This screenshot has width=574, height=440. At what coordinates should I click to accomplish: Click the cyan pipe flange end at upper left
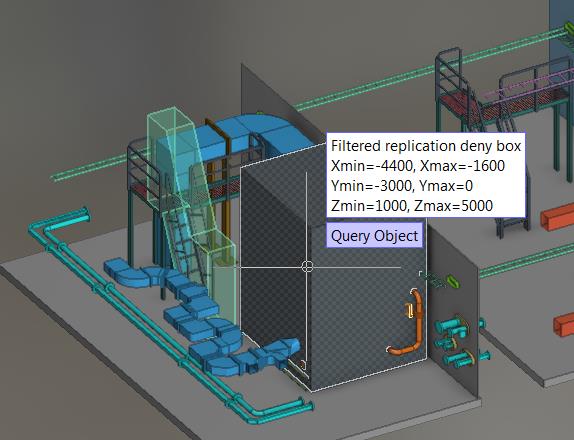point(86,215)
